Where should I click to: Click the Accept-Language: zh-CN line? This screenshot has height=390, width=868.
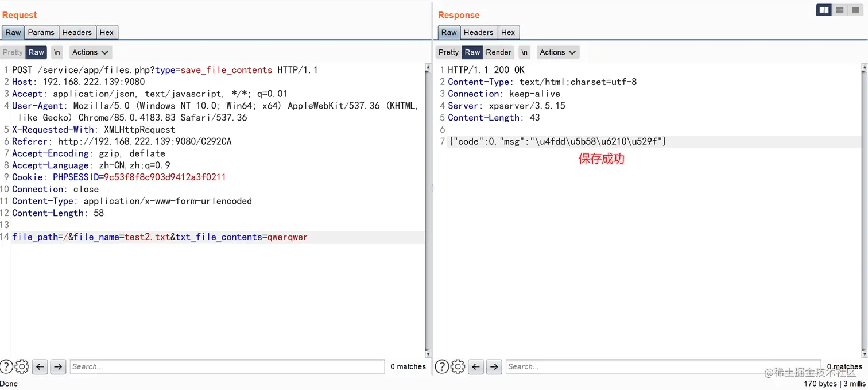[x=91, y=166]
